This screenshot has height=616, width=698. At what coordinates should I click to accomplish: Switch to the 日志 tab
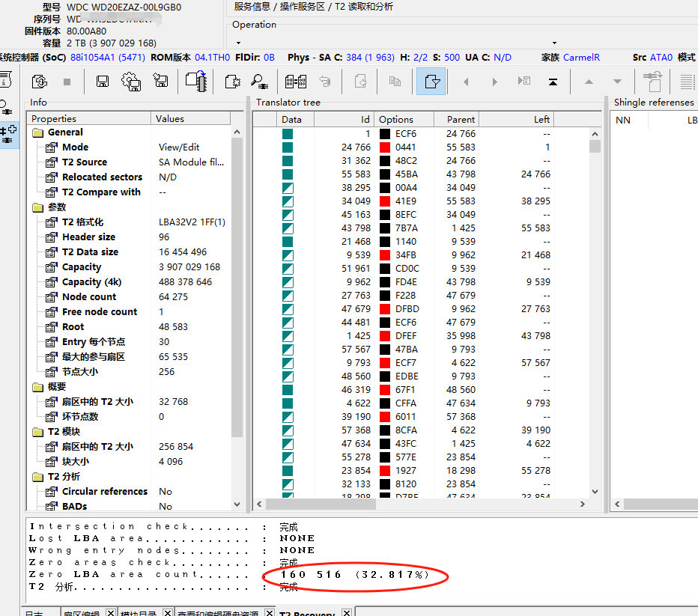point(34,613)
